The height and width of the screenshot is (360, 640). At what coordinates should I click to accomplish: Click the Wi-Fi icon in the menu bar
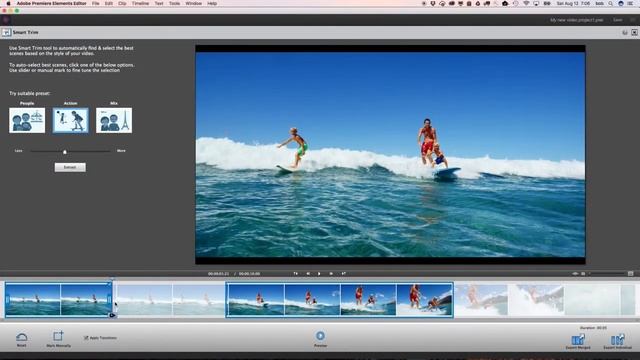(x=526, y=3)
